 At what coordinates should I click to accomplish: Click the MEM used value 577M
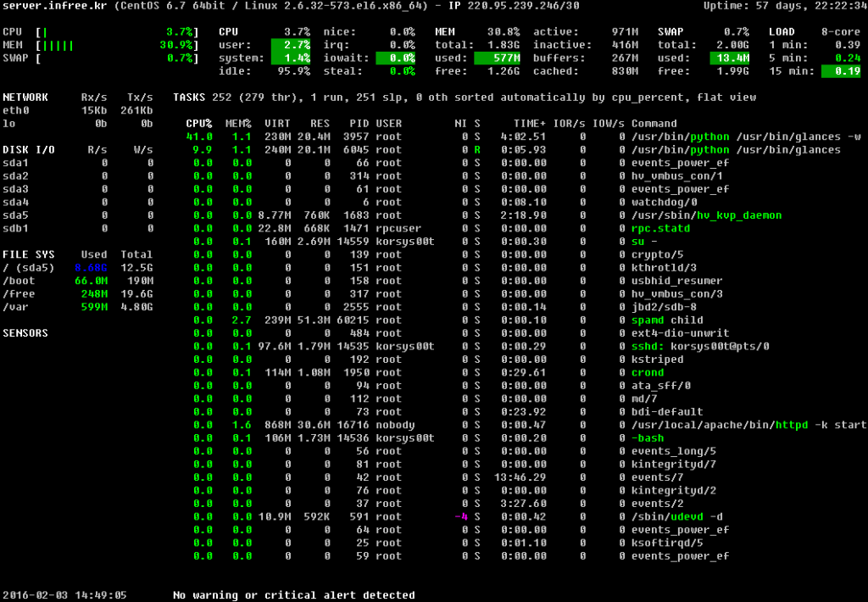click(498, 59)
